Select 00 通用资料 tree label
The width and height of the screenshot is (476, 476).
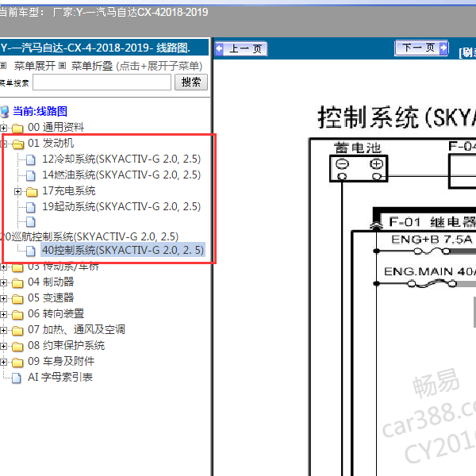(x=56, y=127)
